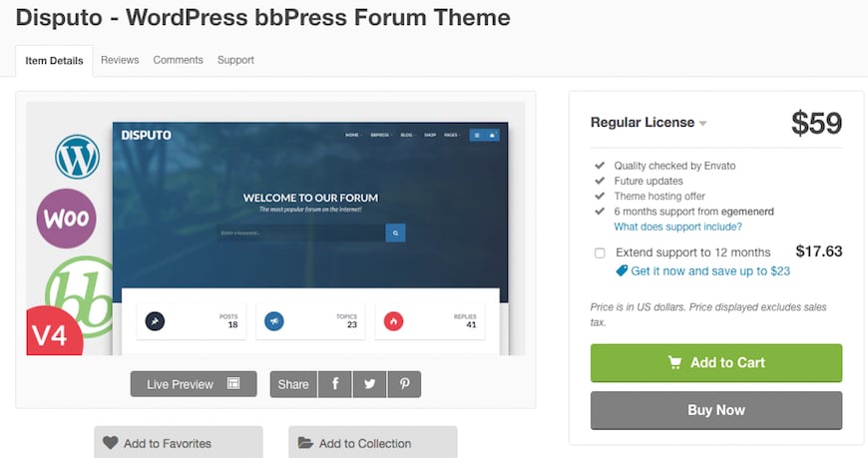Expand the Regular License dropdown arrow
This screenshot has height=458, width=868.
(x=703, y=124)
